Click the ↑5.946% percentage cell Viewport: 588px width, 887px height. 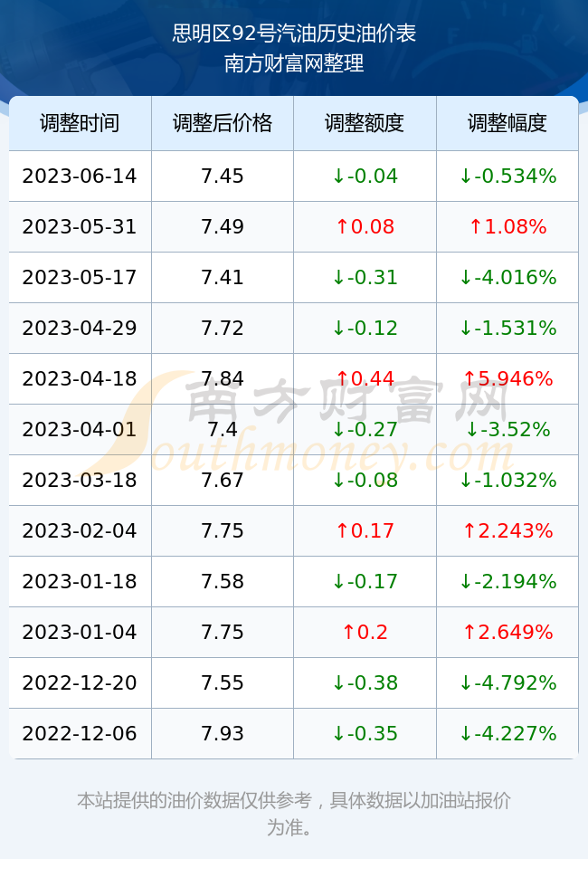coord(507,378)
